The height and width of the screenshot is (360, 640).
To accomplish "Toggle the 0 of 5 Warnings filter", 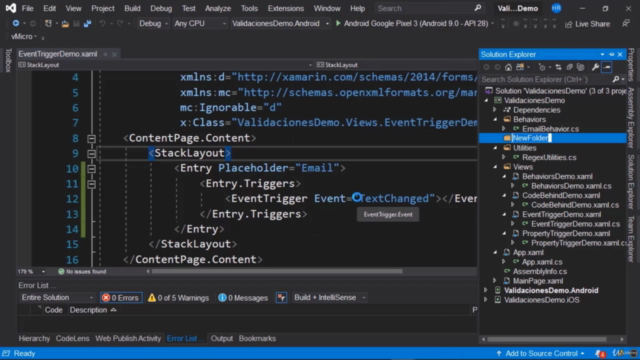I will pos(178,298).
